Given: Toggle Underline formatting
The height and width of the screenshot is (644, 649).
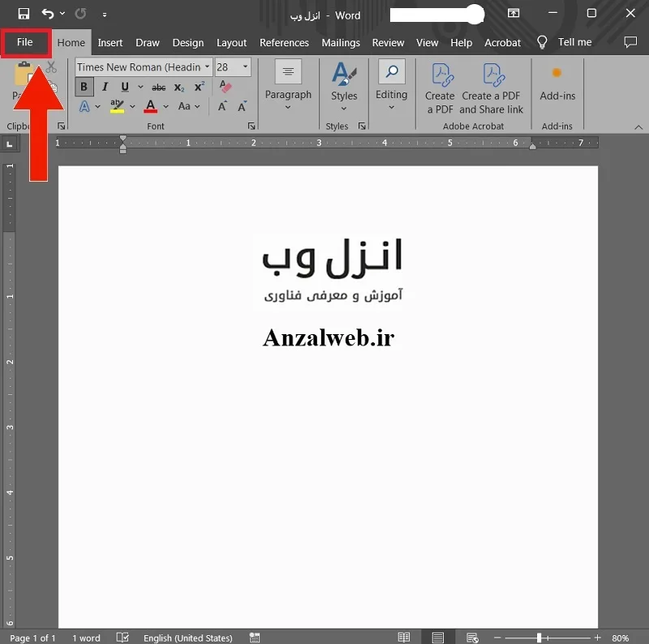Looking at the screenshot, I should pyautogui.click(x=125, y=87).
